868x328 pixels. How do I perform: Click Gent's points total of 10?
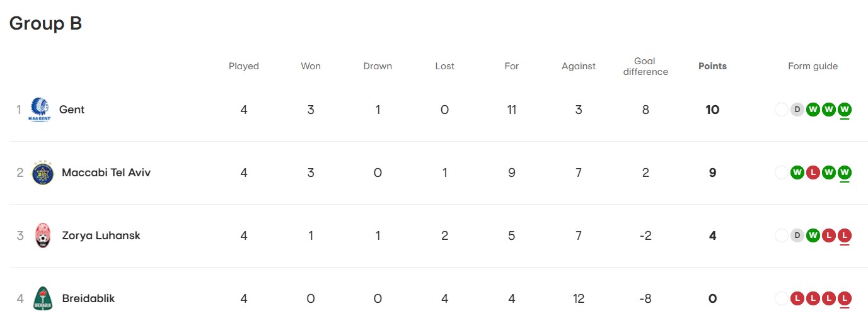[712, 110]
